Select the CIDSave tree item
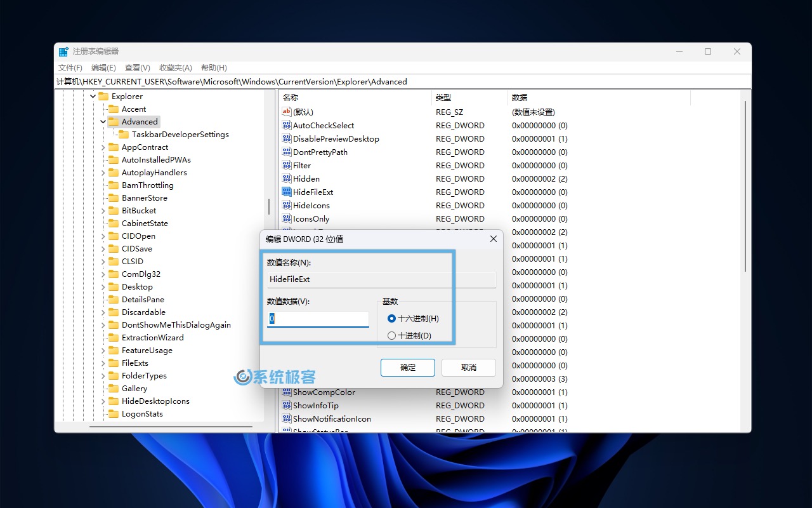The image size is (812, 508). tap(137, 249)
